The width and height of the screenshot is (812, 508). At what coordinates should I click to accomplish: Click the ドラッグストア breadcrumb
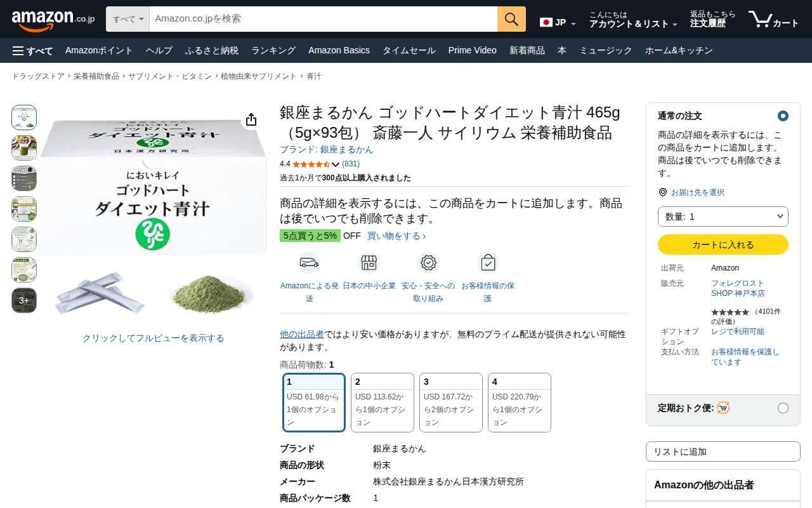38,76
